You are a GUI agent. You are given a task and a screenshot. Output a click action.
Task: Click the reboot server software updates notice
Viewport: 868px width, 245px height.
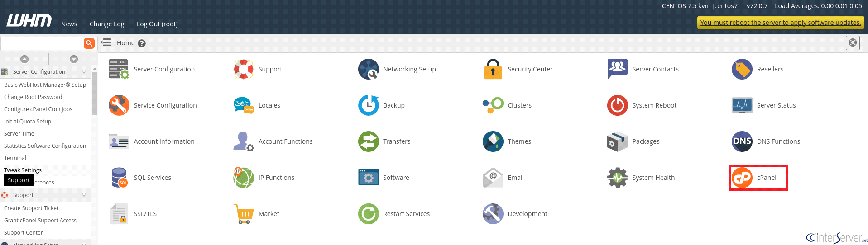click(781, 23)
